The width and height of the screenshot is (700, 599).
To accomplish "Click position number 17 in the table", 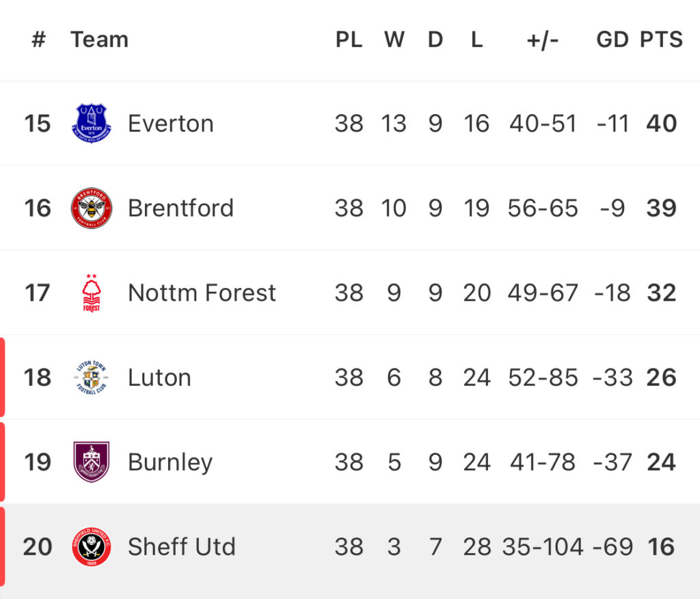I will pyautogui.click(x=37, y=293).
